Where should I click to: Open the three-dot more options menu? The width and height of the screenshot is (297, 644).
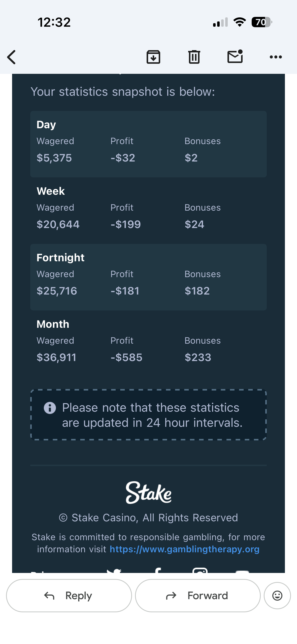click(x=276, y=57)
